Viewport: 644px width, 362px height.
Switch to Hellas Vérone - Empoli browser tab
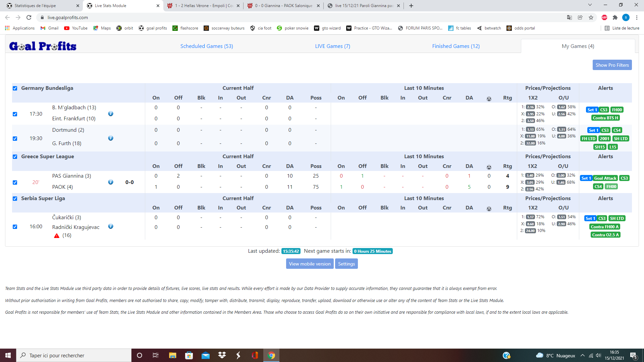tap(204, 6)
